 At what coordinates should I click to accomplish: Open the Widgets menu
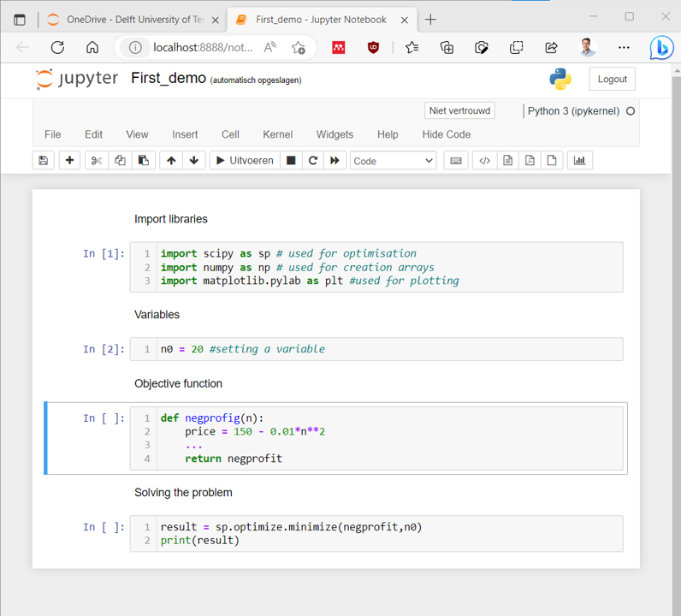335,134
